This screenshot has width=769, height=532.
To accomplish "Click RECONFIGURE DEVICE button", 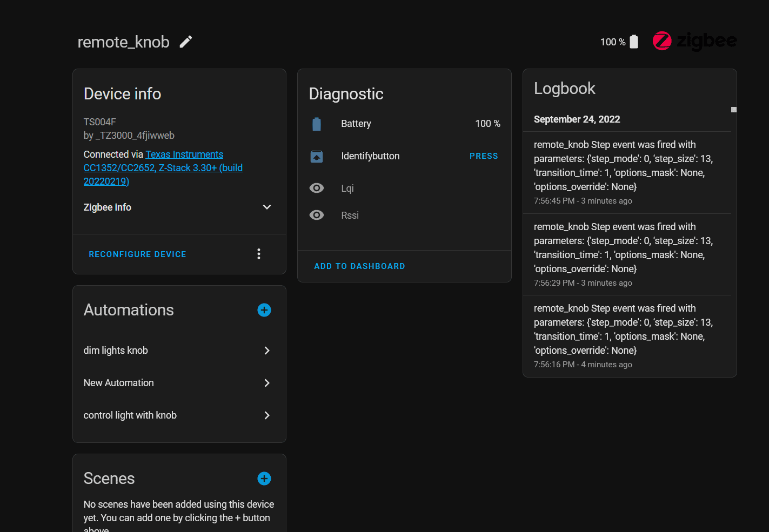I will [137, 254].
